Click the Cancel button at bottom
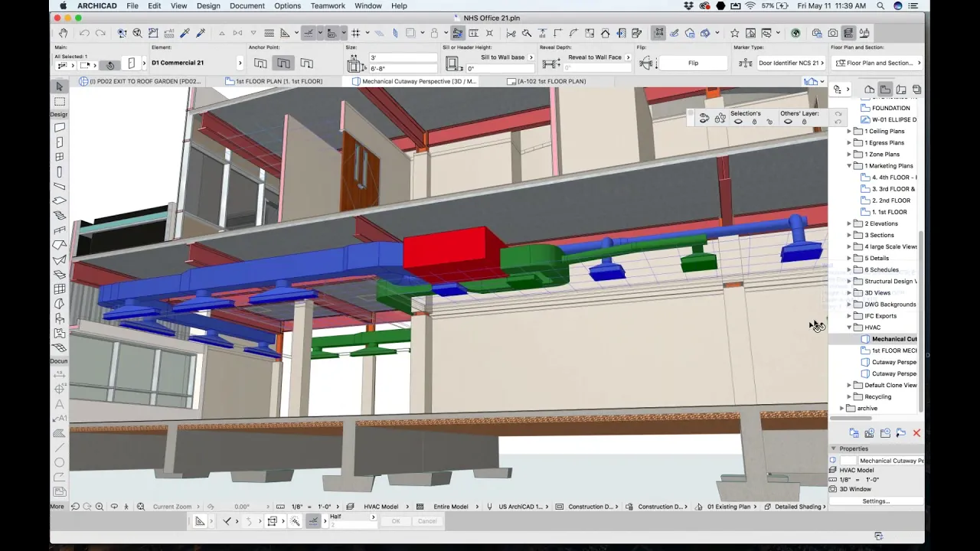980x551 pixels. (427, 521)
